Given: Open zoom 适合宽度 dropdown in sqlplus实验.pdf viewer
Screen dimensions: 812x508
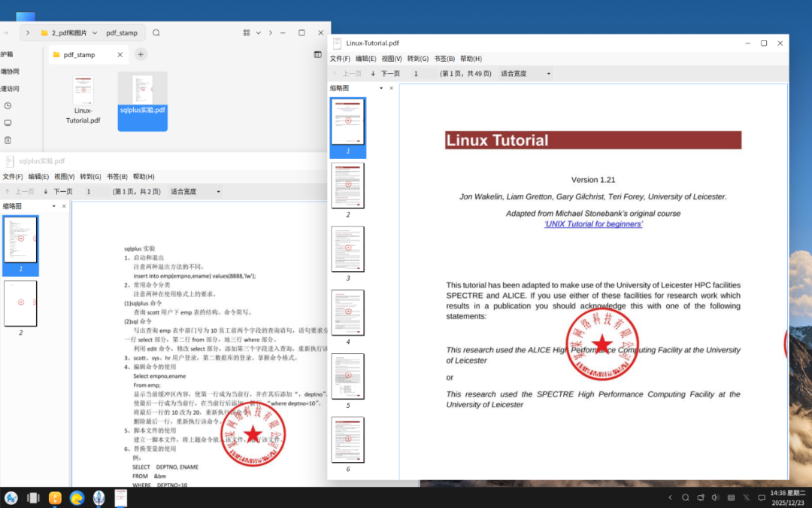Looking at the screenshot, I should coord(195,192).
